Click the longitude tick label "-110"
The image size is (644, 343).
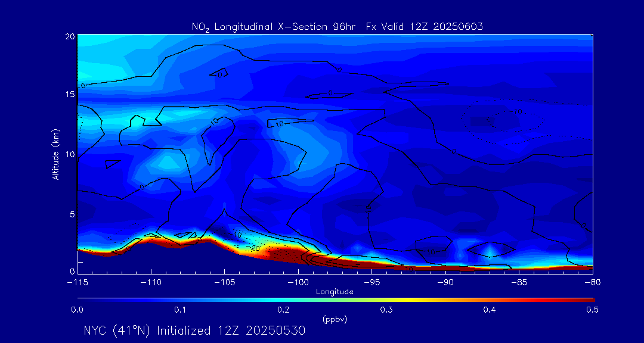tap(151, 282)
